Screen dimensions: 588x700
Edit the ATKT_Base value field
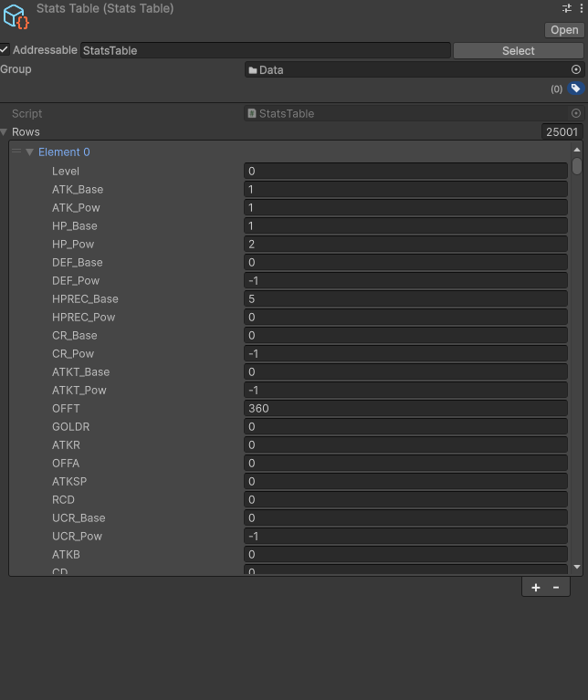pos(405,372)
